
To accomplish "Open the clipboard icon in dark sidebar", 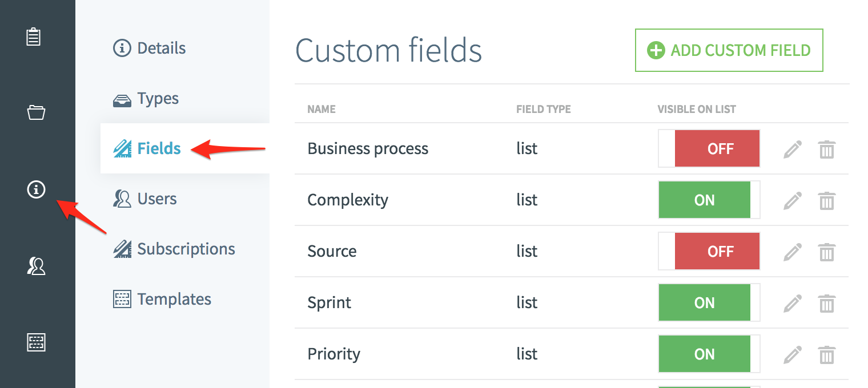I will tap(34, 37).
